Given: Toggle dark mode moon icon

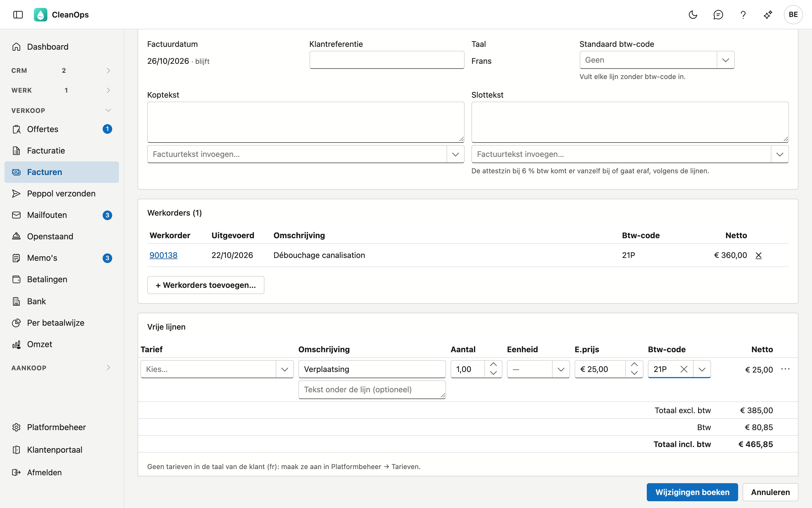Looking at the screenshot, I should click(693, 14).
